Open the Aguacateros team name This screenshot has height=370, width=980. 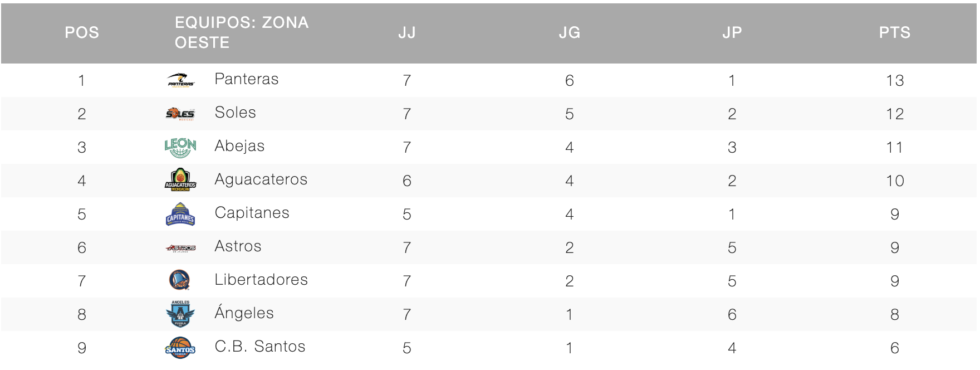click(261, 179)
